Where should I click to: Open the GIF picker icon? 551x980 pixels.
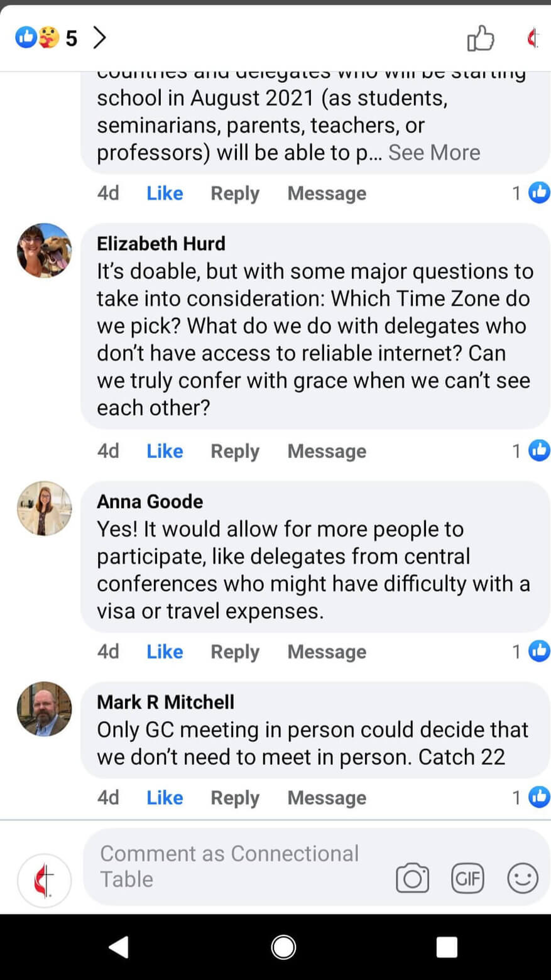click(468, 879)
